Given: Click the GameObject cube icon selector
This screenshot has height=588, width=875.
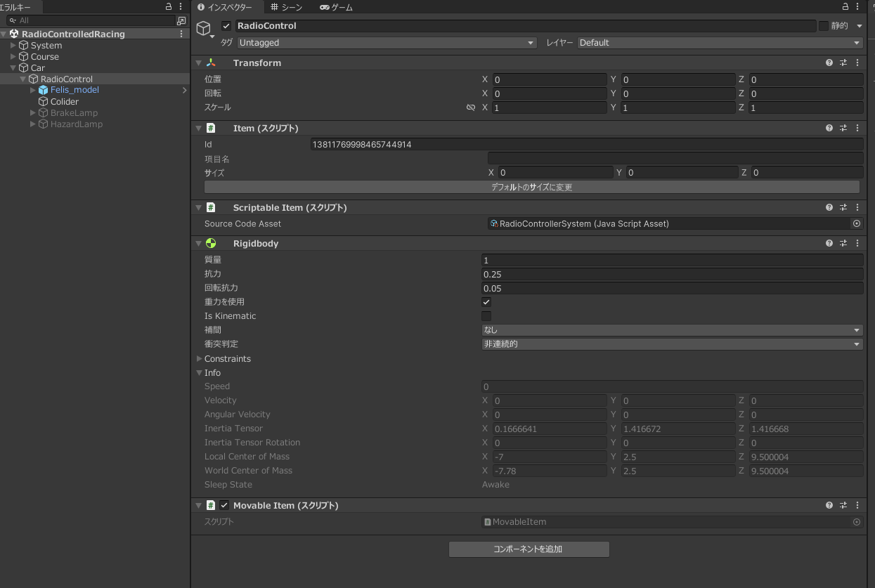Looking at the screenshot, I should click(205, 29).
